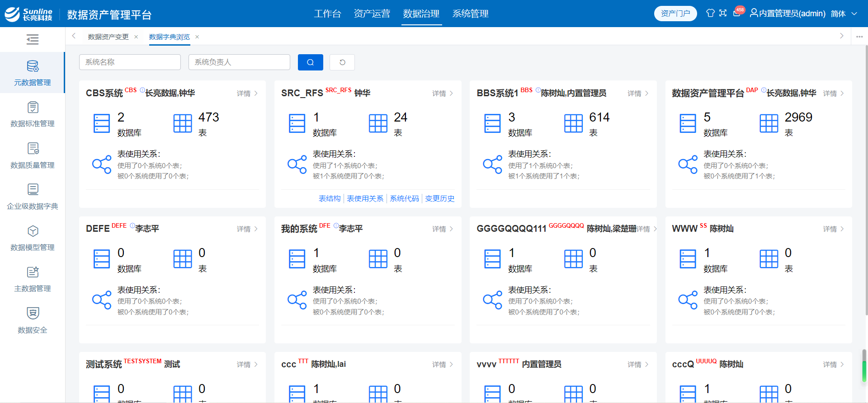Open 详情 for CBS系统
The image size is (868, 403).
(x=247, y=94)
